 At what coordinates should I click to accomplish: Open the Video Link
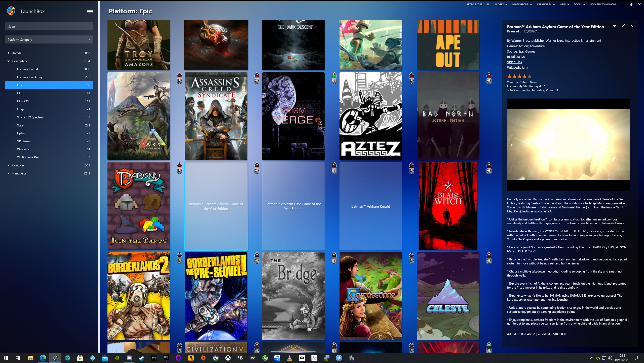pyautogui.click(x=514, y=62)
